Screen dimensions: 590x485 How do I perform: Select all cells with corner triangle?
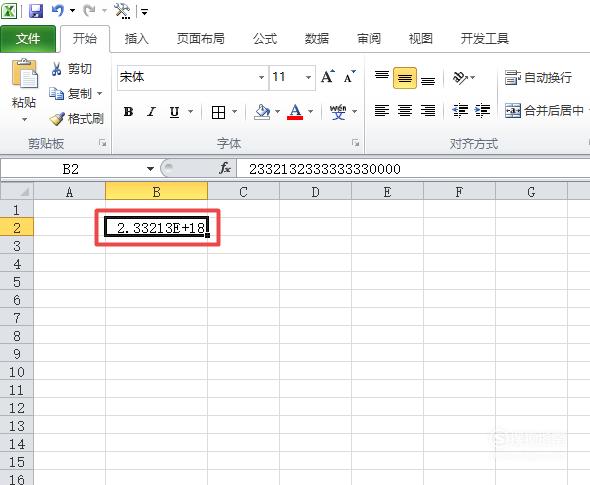coord(17,192)
